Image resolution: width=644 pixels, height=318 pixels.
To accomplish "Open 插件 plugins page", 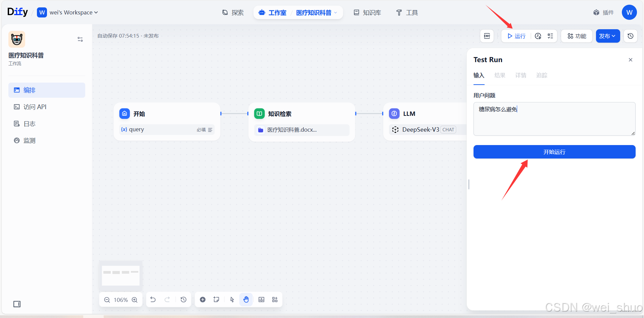I will (604, 13).
